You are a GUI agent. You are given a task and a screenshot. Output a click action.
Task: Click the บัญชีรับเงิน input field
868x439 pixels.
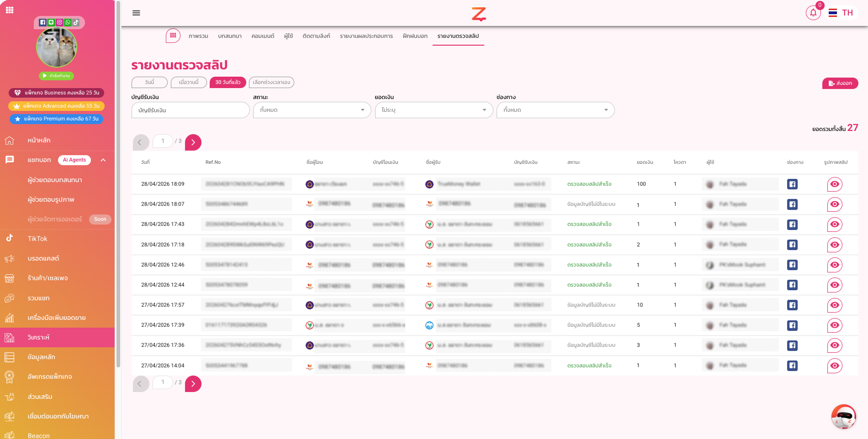pyautogui.click(x=191, y=110)
